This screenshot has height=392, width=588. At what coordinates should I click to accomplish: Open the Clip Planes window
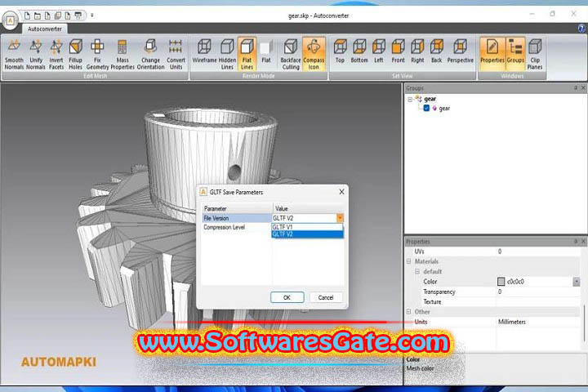pos(535,54)
